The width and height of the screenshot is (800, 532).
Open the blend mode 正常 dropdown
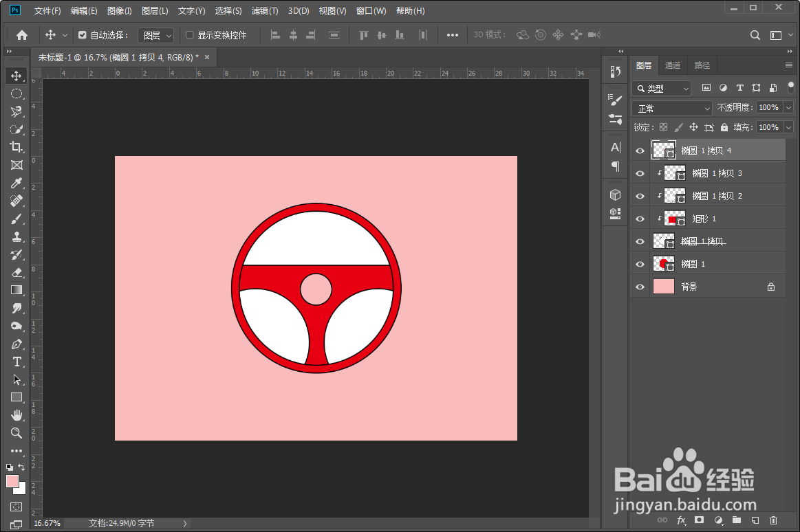point(672,109)
